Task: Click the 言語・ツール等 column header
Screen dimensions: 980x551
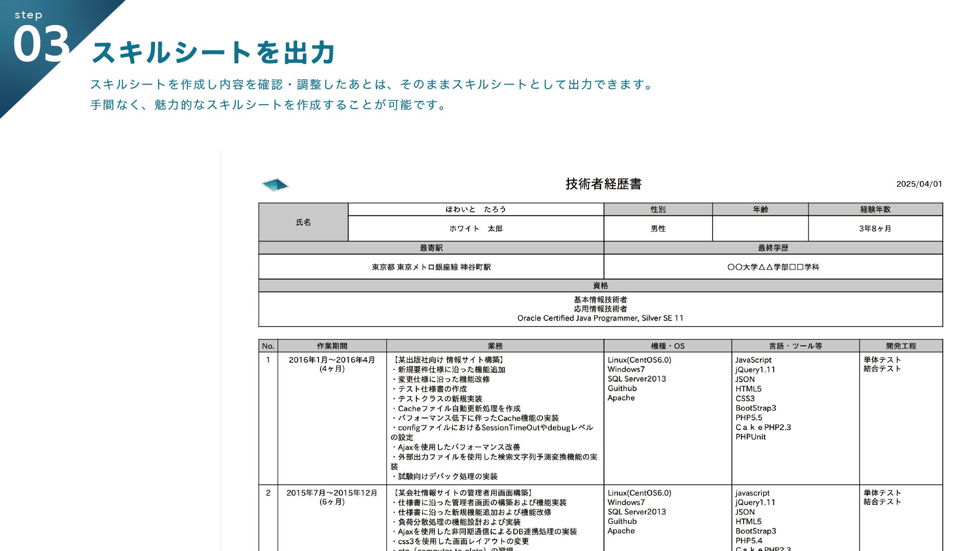Action: tap(795, 346)
